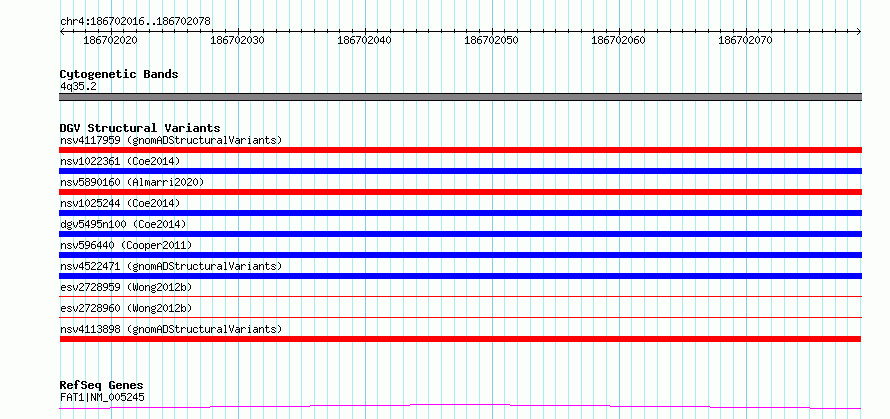Click the thin red line under esv2728959
This screenshot has width=890, height=419.
460,296
